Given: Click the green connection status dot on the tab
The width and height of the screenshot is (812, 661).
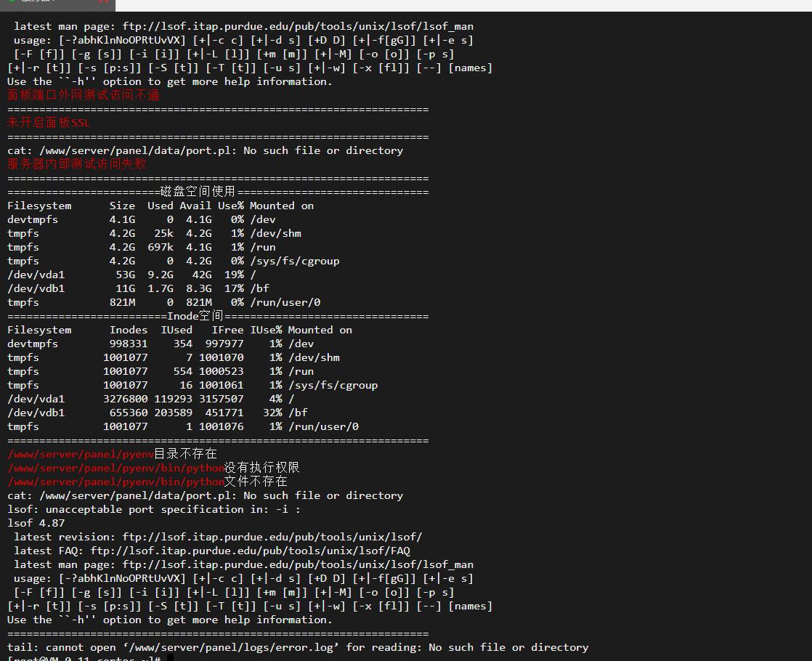Looking at the screenshot, I should point(12,1).
